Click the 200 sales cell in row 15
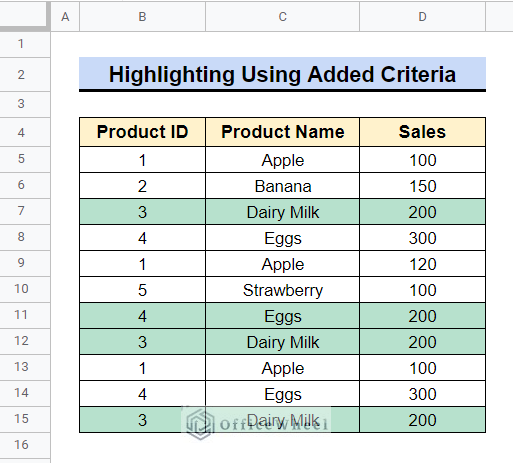The height and width of the screenshot is (463, 513). click(x=422, y=420)
